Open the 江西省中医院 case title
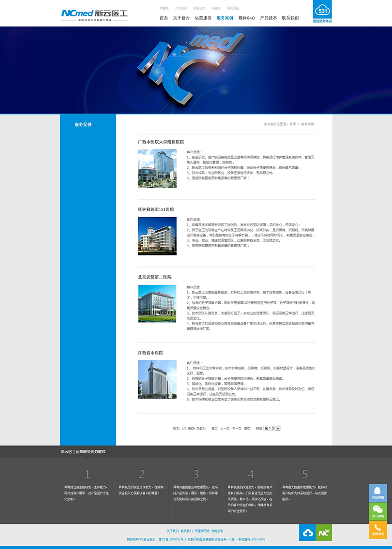392x549 pixels. pos(150,353)
